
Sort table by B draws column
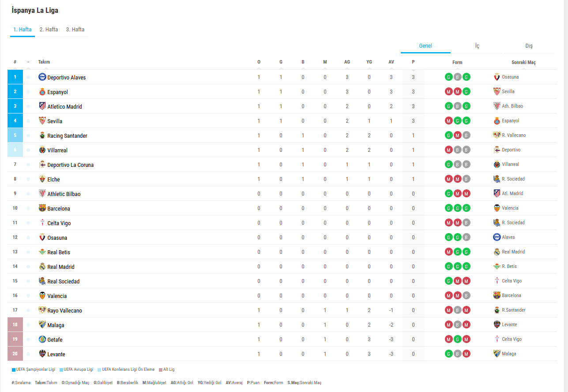pos(303,62)
